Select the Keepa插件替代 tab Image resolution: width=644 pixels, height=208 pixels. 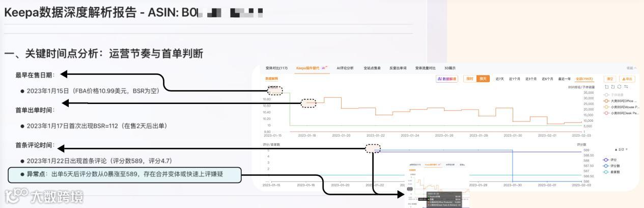point(312,68)
